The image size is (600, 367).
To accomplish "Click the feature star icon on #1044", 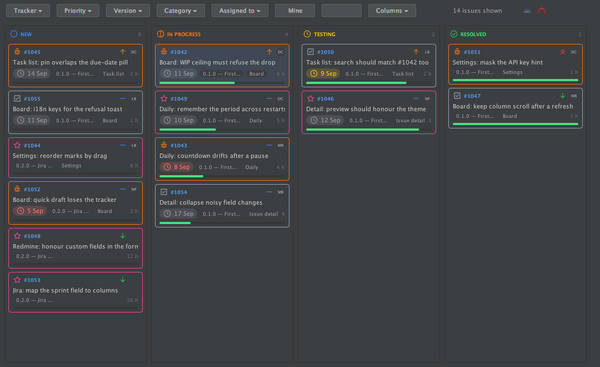I will [17, 145].
